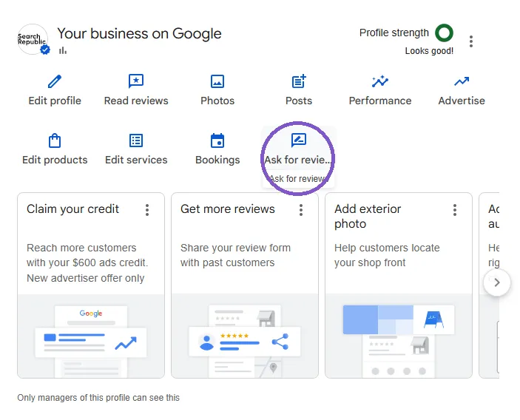The image size is (520, 420).
Task: Open the Edit services list icon
Action: 136,140
